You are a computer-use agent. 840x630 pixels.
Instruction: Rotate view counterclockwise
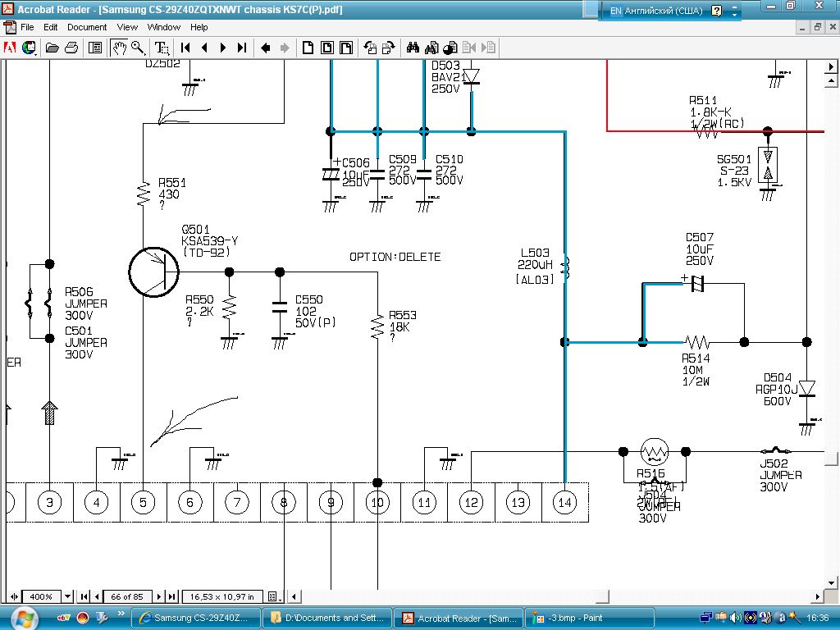coord(370,48)
